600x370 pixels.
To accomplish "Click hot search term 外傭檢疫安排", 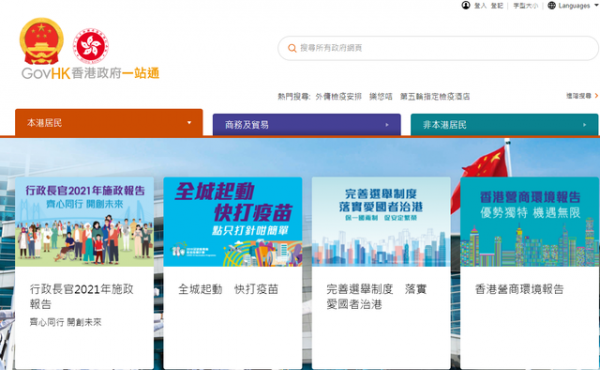I will point(338,97).
